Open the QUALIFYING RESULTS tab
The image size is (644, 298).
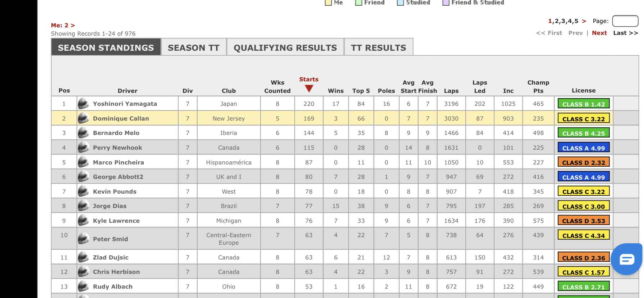[285, 48]
